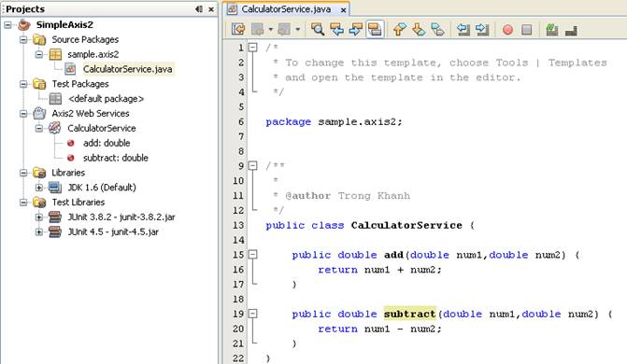
Task: Click Stop Macro Recording square icon
Action: [527, 30]
